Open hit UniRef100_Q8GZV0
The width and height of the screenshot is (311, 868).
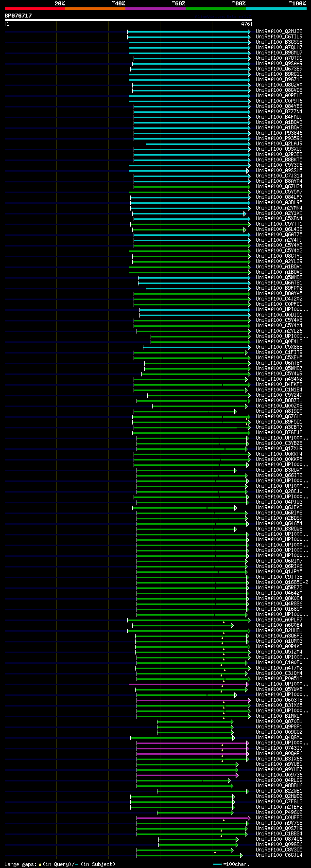pos(279,85)
